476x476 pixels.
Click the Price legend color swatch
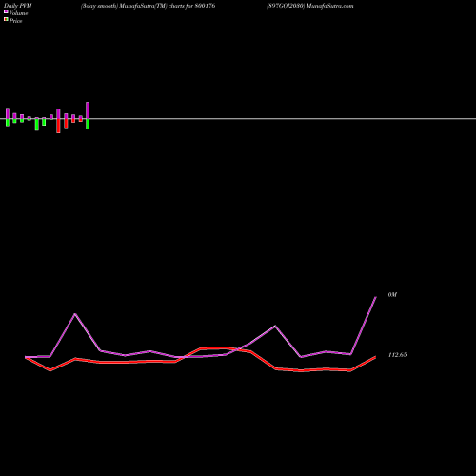pos(6,19)
